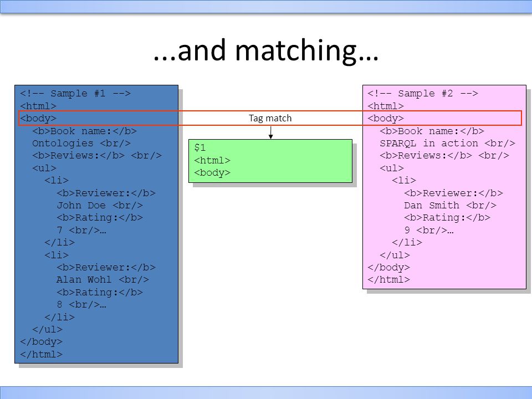Select "<body>" in the green result box
Image resolution: width=532 pixels, height=399 pixels.
[212, 173]
